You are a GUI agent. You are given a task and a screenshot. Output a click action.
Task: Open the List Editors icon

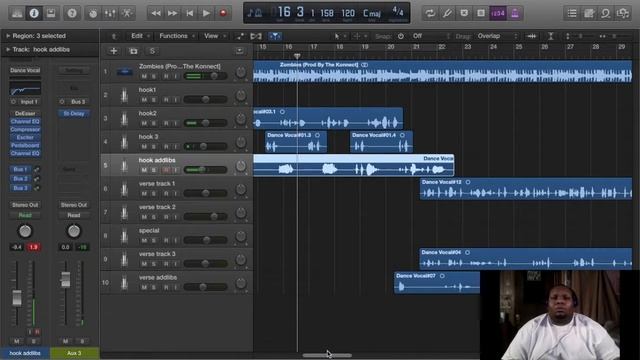[572, 13]
